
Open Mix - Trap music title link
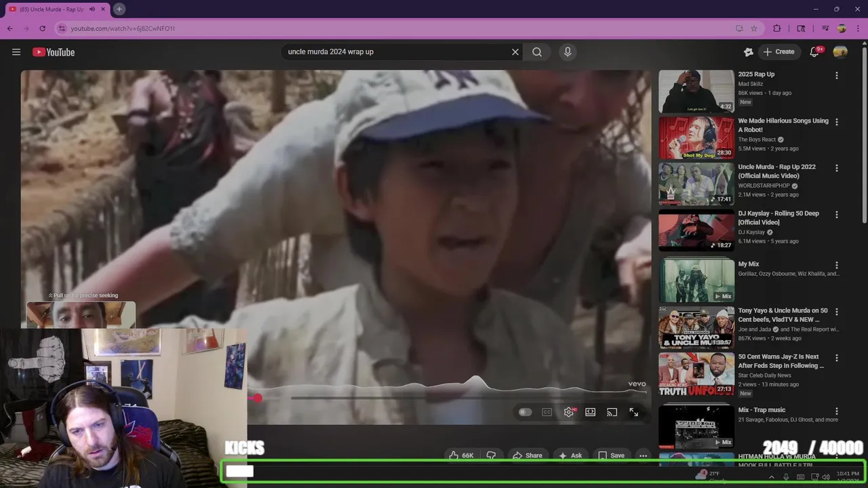pos(762,410)
